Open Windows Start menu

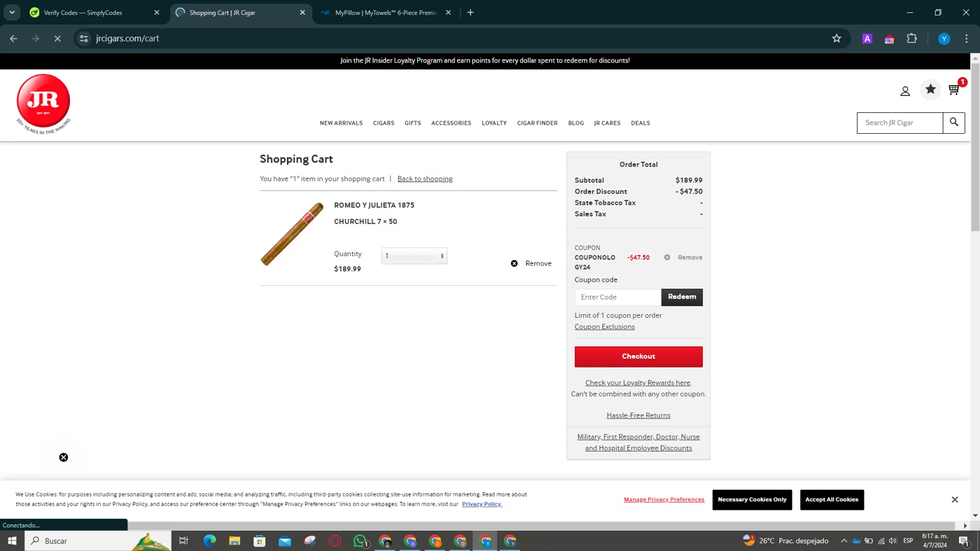pos(12,541)
